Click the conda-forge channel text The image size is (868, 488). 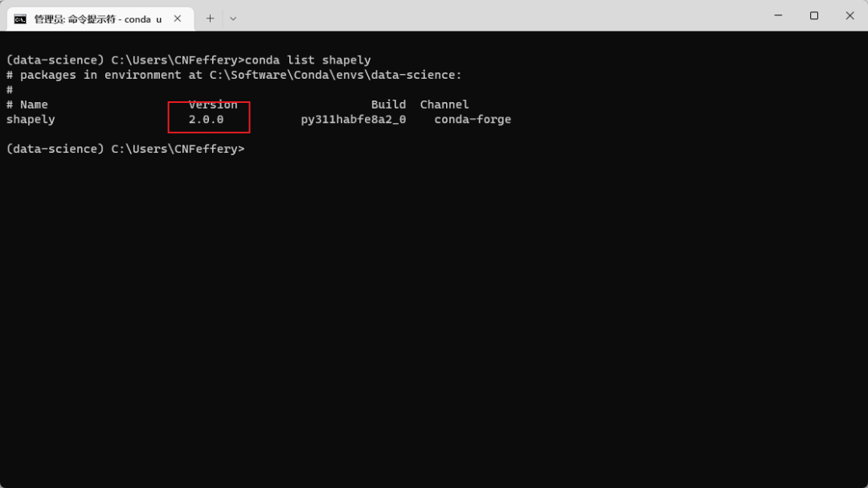tap(472, 118)
